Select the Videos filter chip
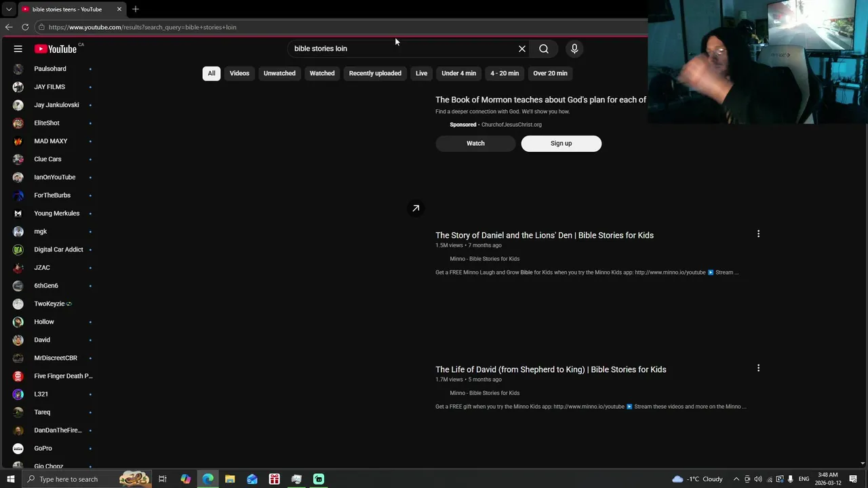This screenshot has height=488, width=868. [x=239, y=73]
